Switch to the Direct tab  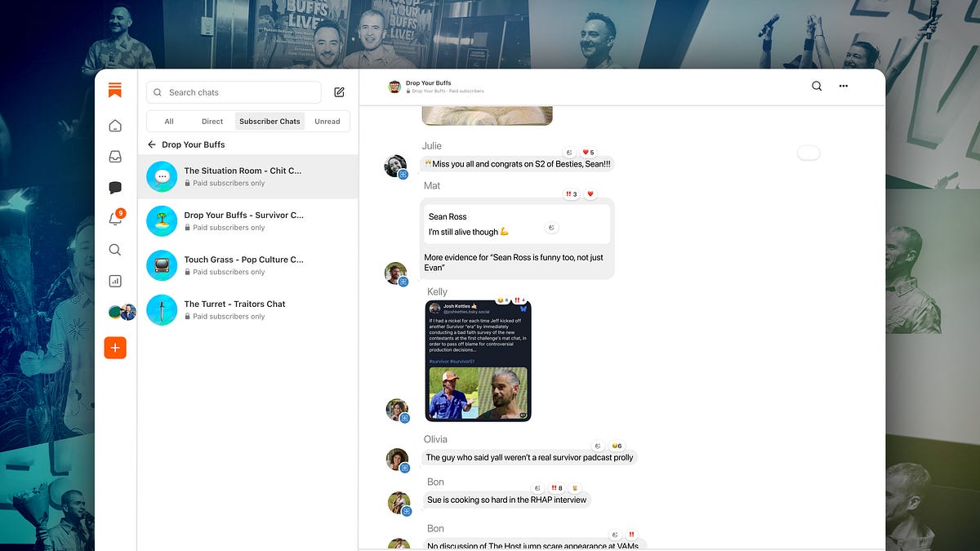click(x=212, y=122)
